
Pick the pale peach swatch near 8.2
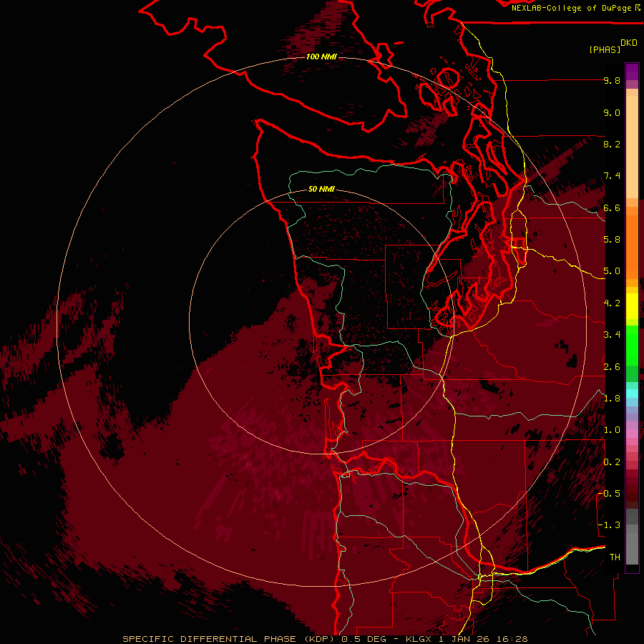632,148
